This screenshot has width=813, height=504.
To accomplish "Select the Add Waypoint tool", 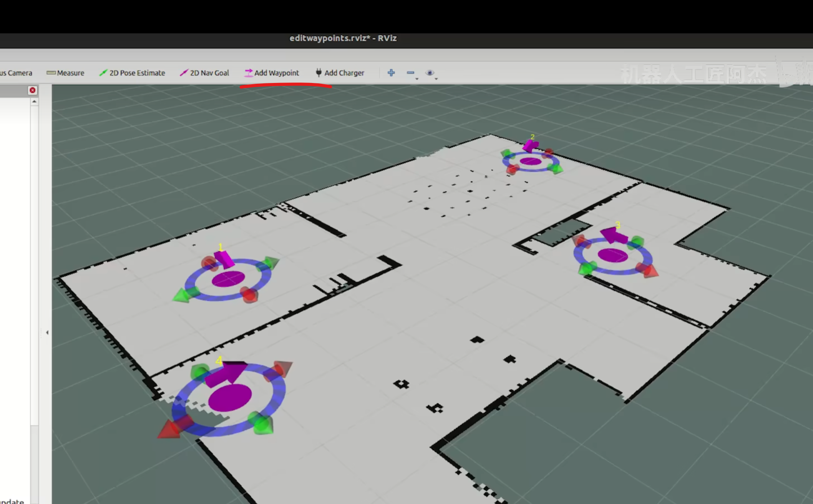I will pos(272,73).
